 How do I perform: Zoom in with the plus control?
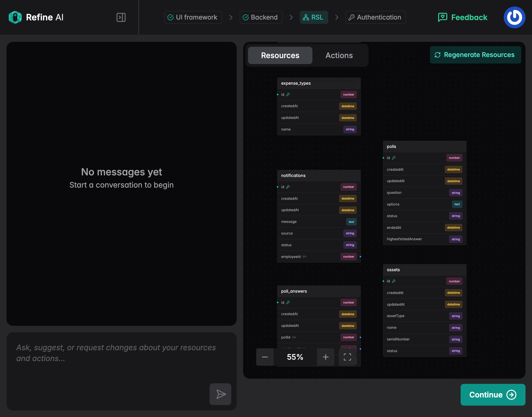coord(325,357)
